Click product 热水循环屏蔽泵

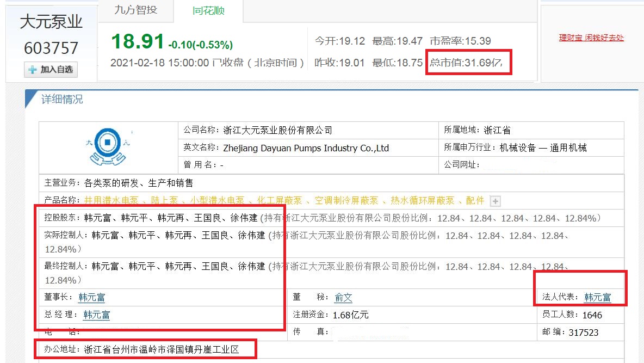coord(422,200)
